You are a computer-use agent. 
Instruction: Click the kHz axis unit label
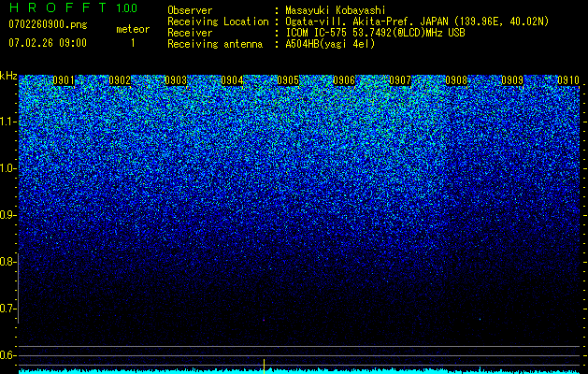pyautogui.click(x=8, y=76)
